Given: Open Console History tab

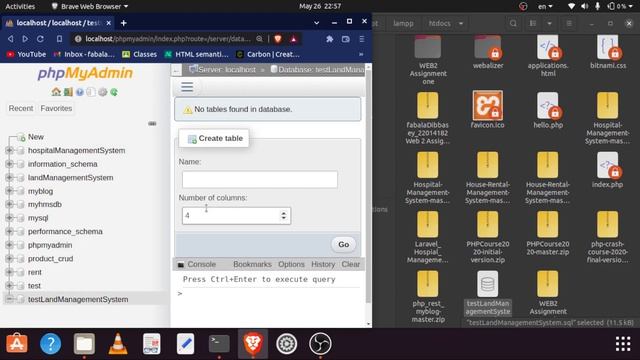Looking at the screenshot, I should (323, 264).
